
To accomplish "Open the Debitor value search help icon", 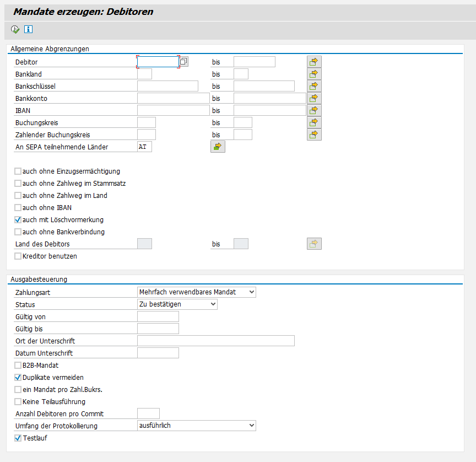I will pyautogui.click(x=184, y=62).
